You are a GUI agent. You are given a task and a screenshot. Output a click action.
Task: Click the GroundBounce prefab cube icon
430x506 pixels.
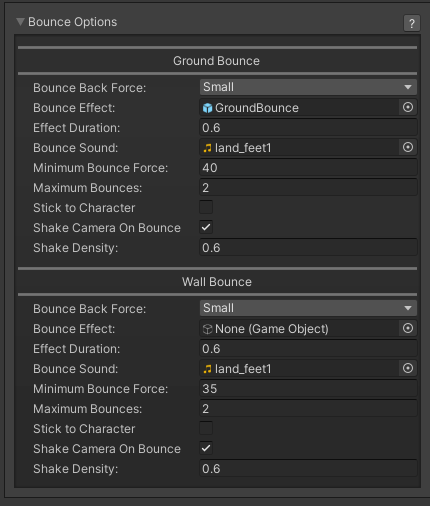click(x=207, y=108)
